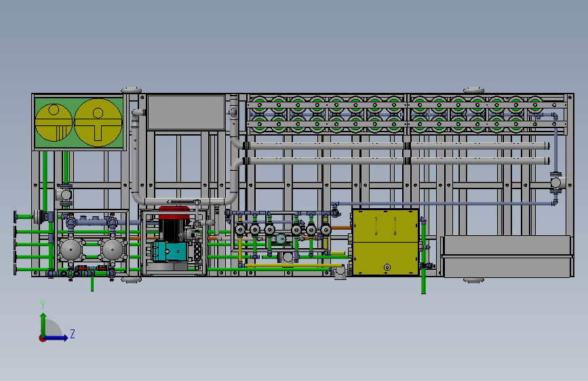Select the left yellow circular tank lid

click(54, 122)
